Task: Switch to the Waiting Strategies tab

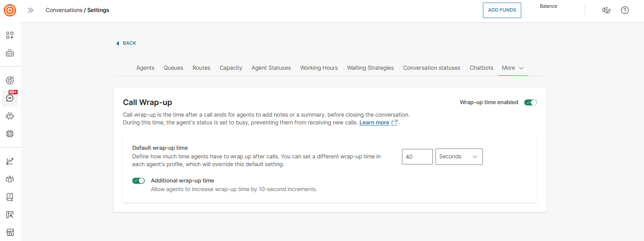Action: [x=370, y=68]
